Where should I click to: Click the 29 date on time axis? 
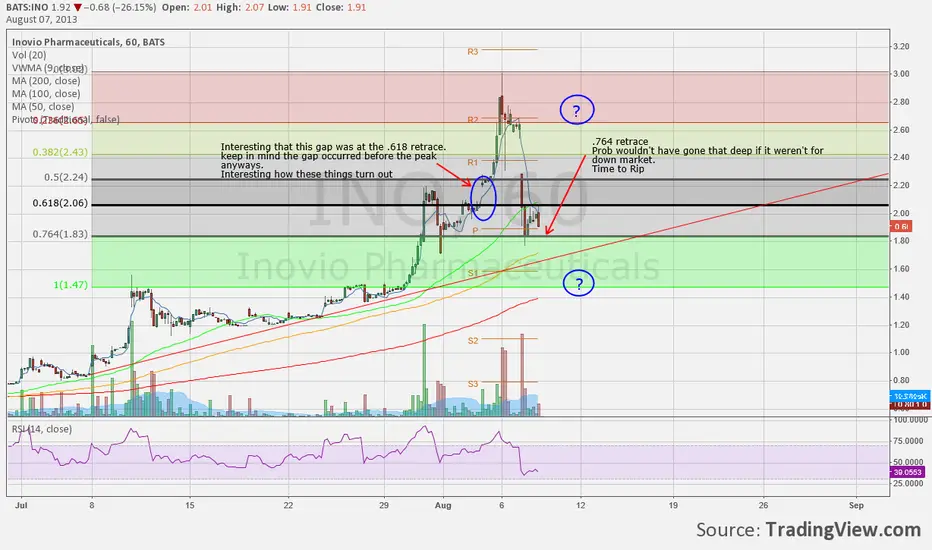(384, 505)
